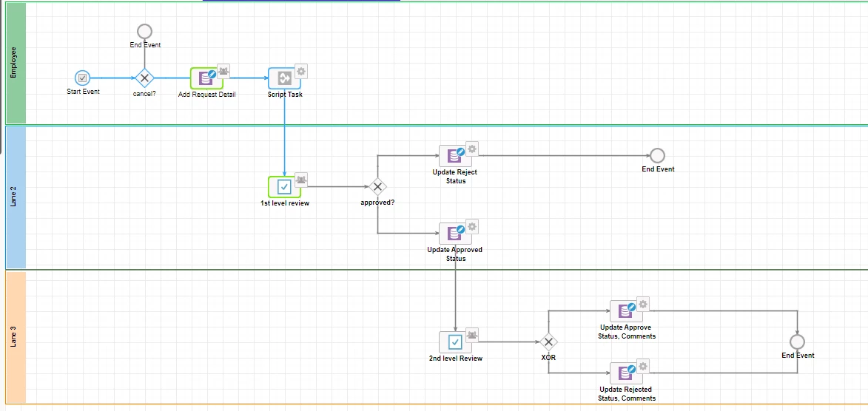
Task: Click the 'cancel?' gateway diamond
Action: pyautogui.click(x=144, y=78)
